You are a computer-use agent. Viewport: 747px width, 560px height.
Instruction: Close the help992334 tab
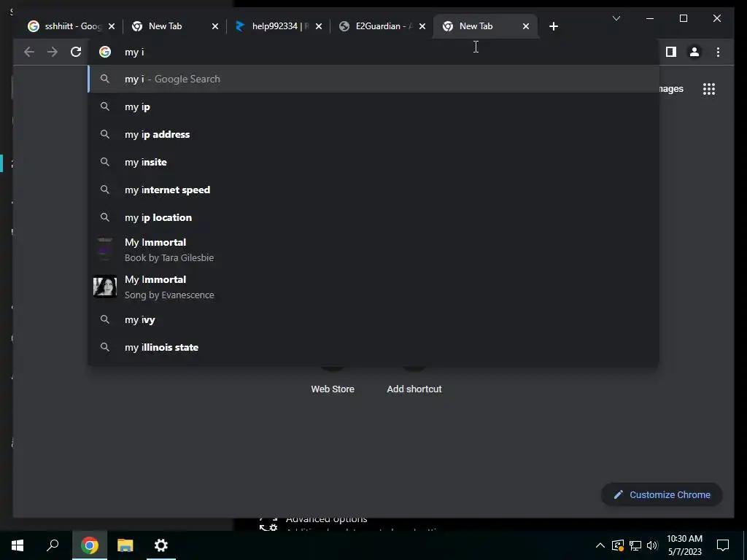[x=319, y=26]
